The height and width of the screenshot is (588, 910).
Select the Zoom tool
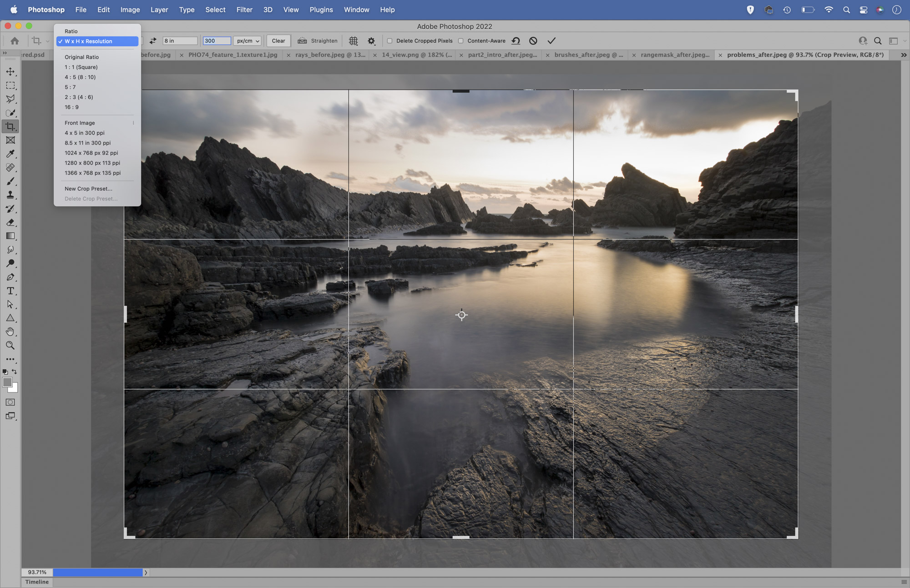[10, 346]
